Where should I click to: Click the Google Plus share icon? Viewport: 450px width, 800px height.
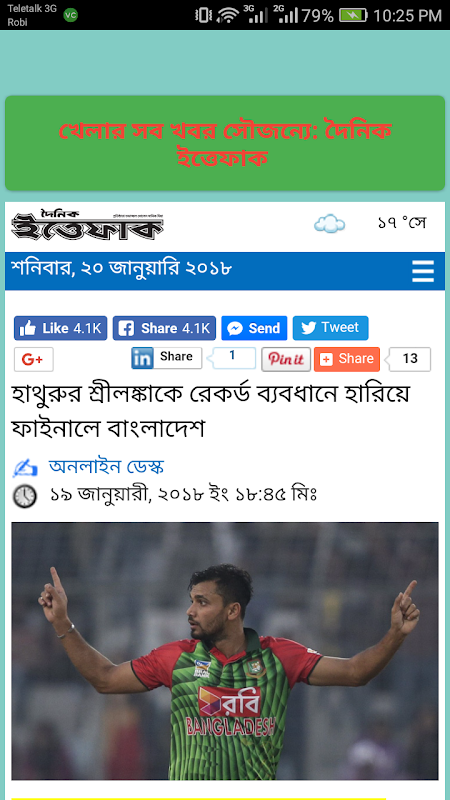click(34, 359)
